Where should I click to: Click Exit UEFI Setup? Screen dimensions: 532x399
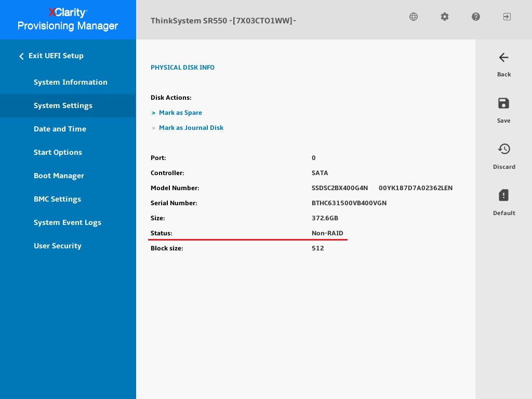[x=56, y=56]
